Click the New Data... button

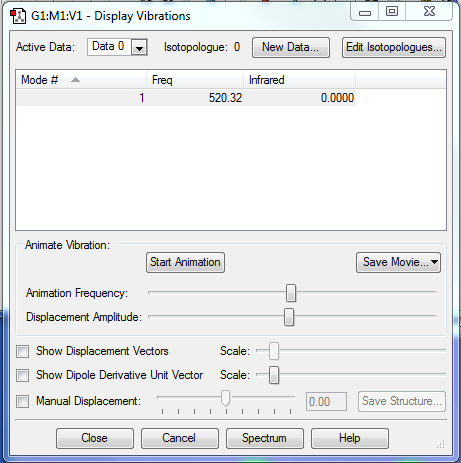click(291, 47)
